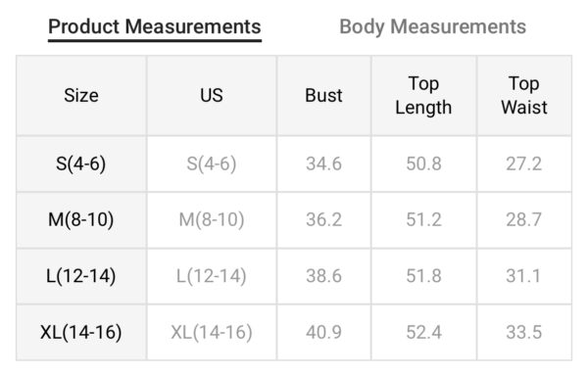588x374 pixels.
Task: Select the XL(14-16) size row label
Action: (81, 333)
